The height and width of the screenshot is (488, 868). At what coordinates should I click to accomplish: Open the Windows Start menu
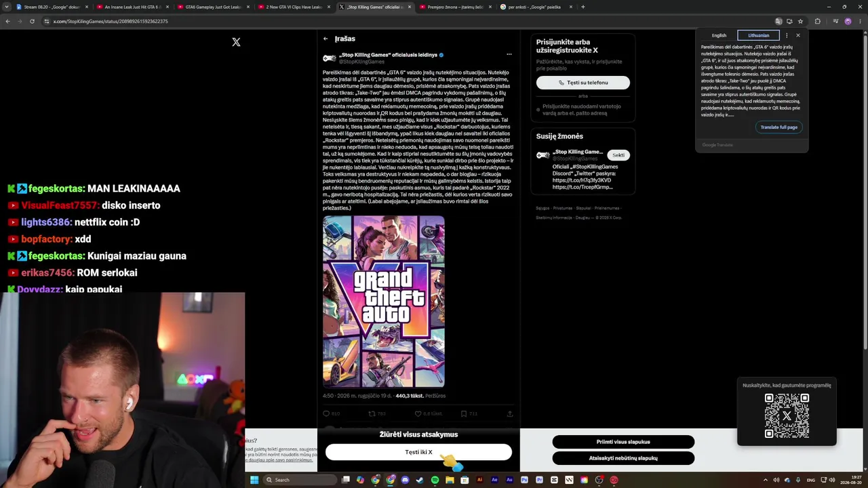pos(254,480)
